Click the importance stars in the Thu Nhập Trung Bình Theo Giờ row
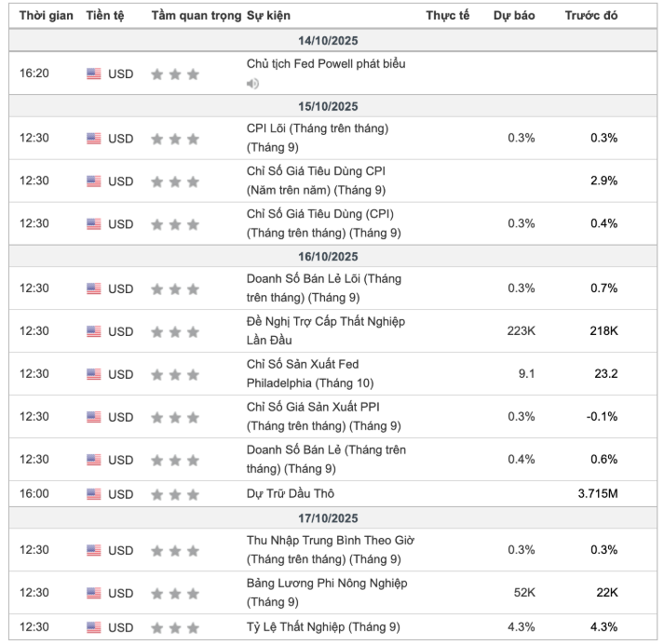Image resolution: width=664 pixels, height=644 pixels. (175, 550)
